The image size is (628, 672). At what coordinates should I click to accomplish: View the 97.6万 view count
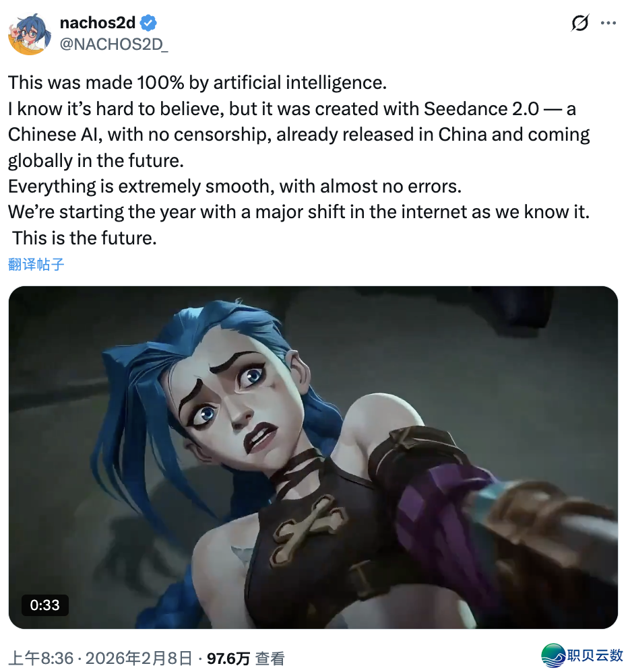coord(228,659)
